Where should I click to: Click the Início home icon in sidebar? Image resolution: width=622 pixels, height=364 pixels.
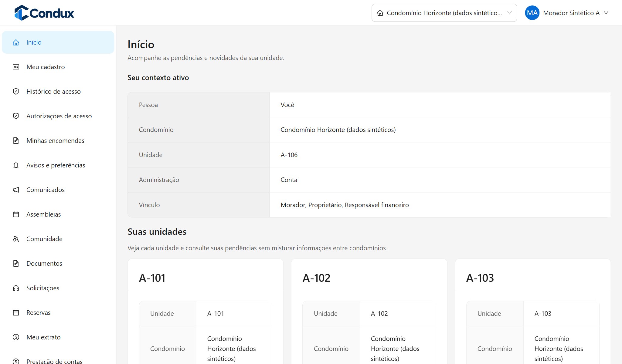pos(16,42)
